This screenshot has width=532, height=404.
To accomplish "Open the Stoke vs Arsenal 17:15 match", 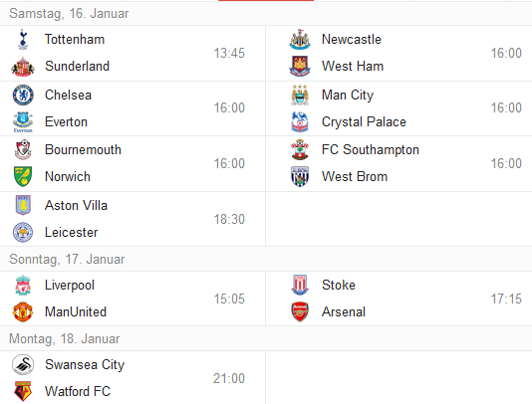I will [x=399, y=299].
